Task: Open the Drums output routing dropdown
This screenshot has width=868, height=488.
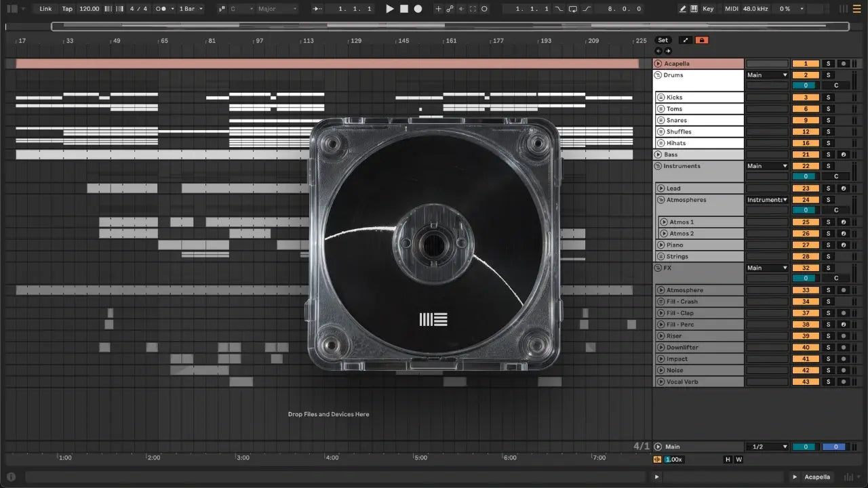Action: pos(767,75)
